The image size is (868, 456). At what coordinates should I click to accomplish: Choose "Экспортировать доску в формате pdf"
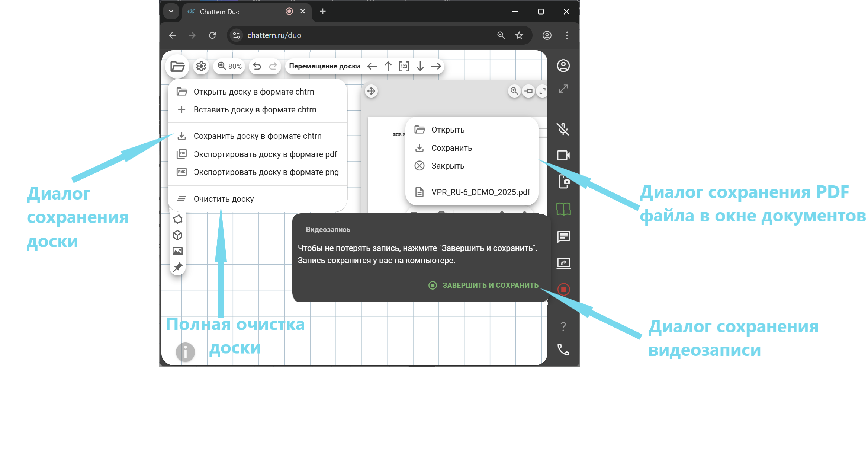pos(265,154)
